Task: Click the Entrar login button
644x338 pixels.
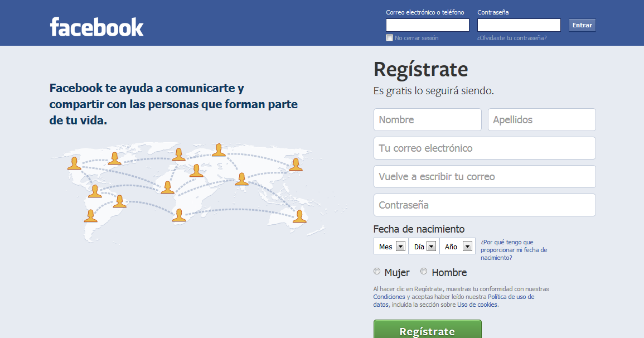Action: point(582,25)
